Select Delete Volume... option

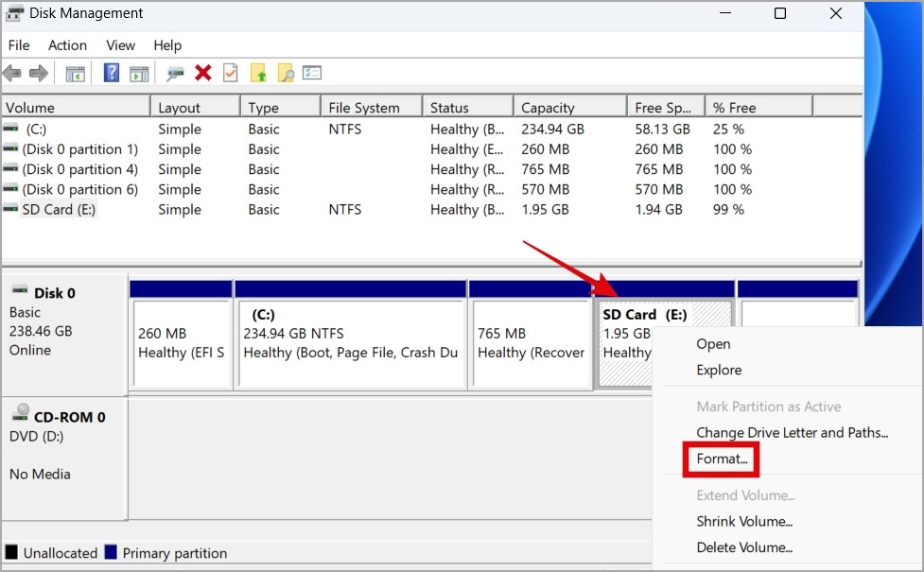point(744,547)
